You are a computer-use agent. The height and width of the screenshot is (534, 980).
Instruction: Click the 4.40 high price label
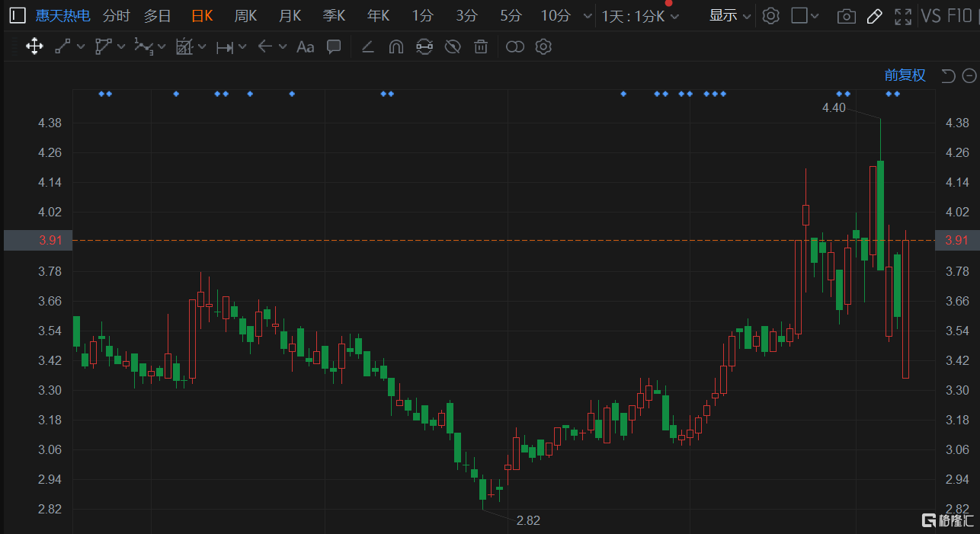834,108
